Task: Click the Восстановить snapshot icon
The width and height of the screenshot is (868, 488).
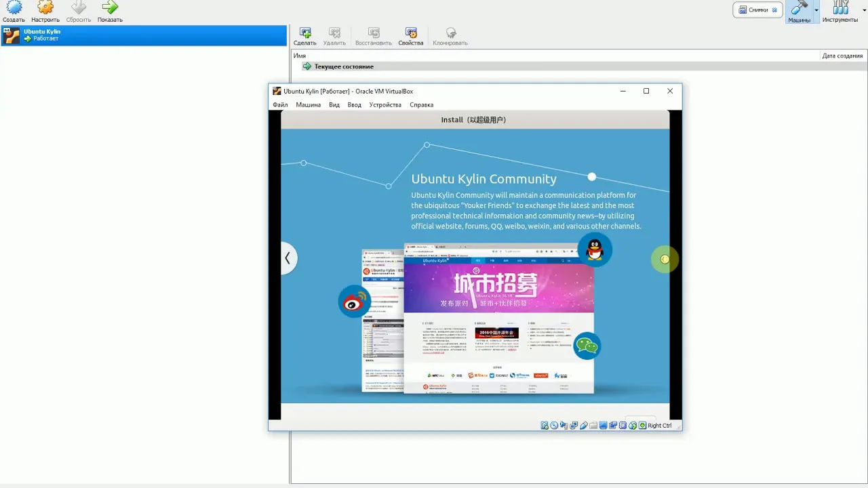Action: 374,33
